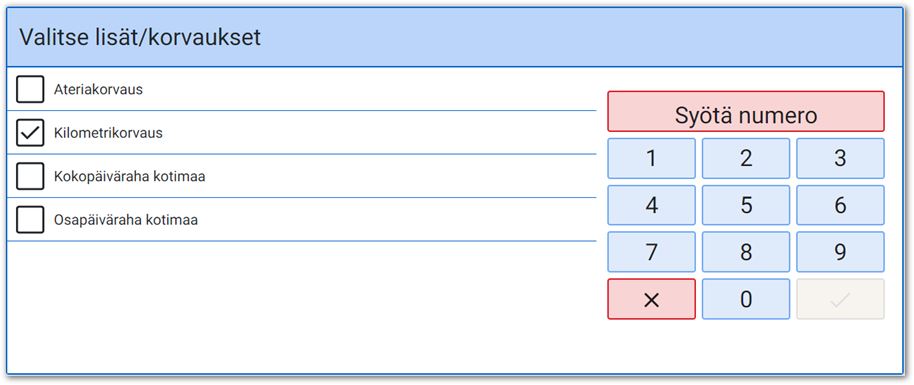Tap keypad number 2
Image resolution: width=914 pixels, height=385 pixels.
[746, 158]
